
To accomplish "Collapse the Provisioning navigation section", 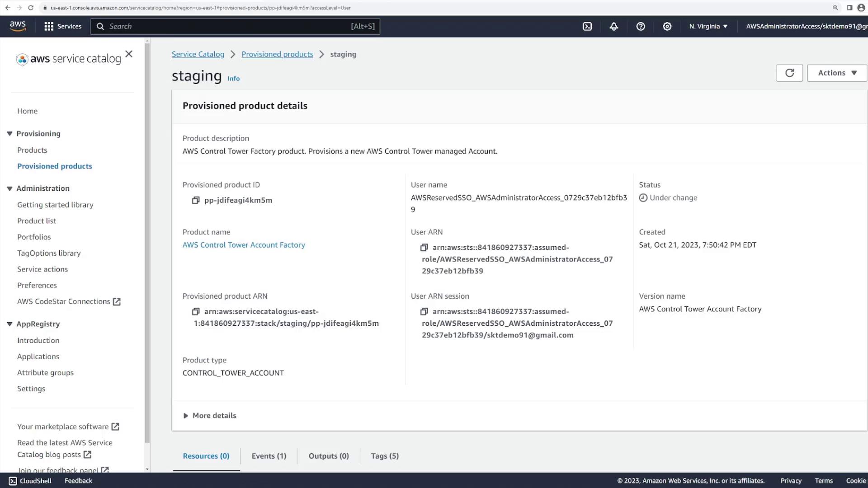I will pos(9,134).
